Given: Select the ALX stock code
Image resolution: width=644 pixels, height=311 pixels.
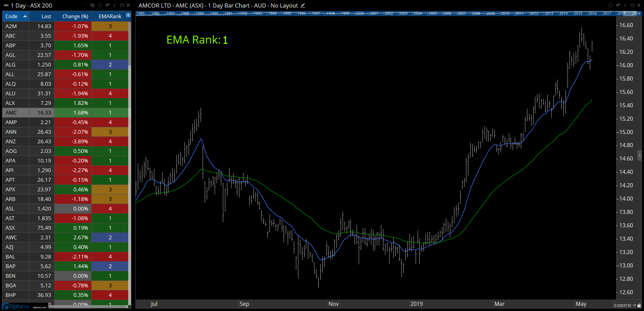Looking at the screenshot, I should point(10,103).
